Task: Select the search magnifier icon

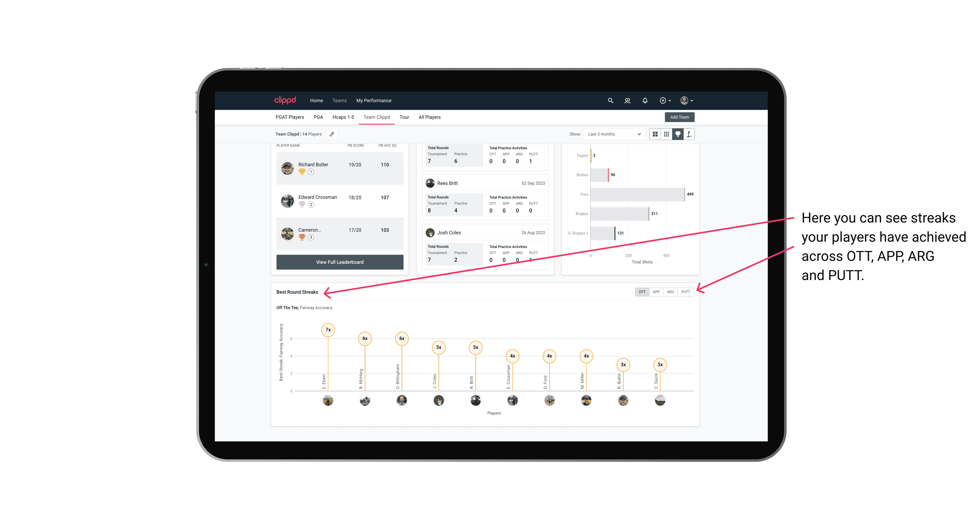Action: [610, 101]
